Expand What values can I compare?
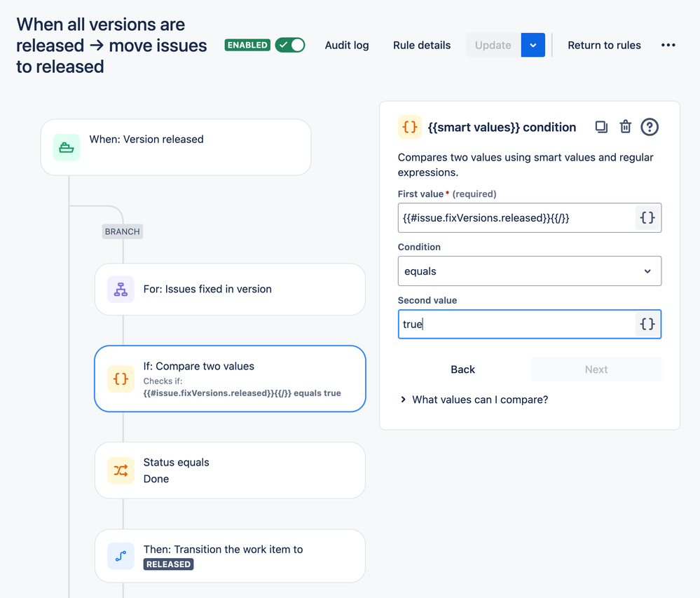The image size is (700, 598). (x=474, y=400)
